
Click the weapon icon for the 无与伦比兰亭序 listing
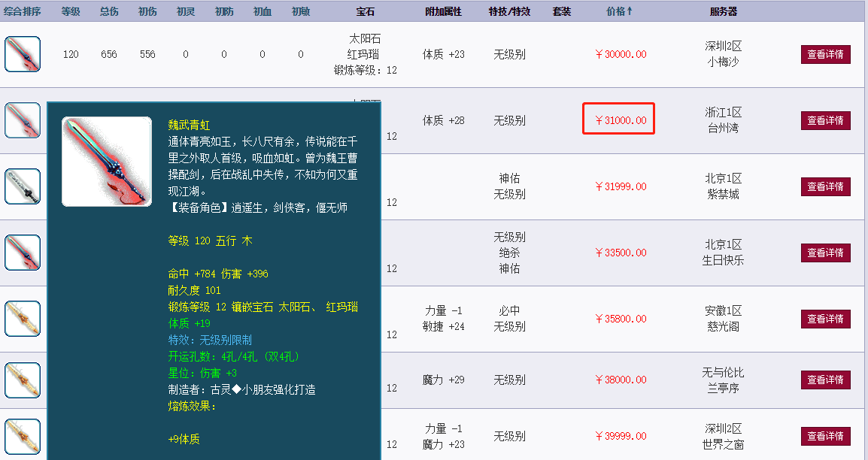click(x=22, y=380)
